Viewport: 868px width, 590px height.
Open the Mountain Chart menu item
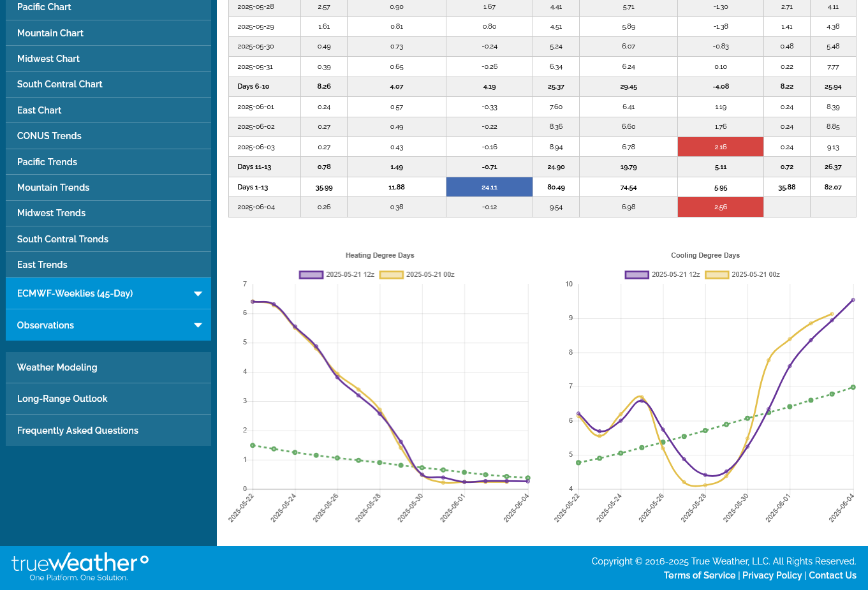(50, 33)
